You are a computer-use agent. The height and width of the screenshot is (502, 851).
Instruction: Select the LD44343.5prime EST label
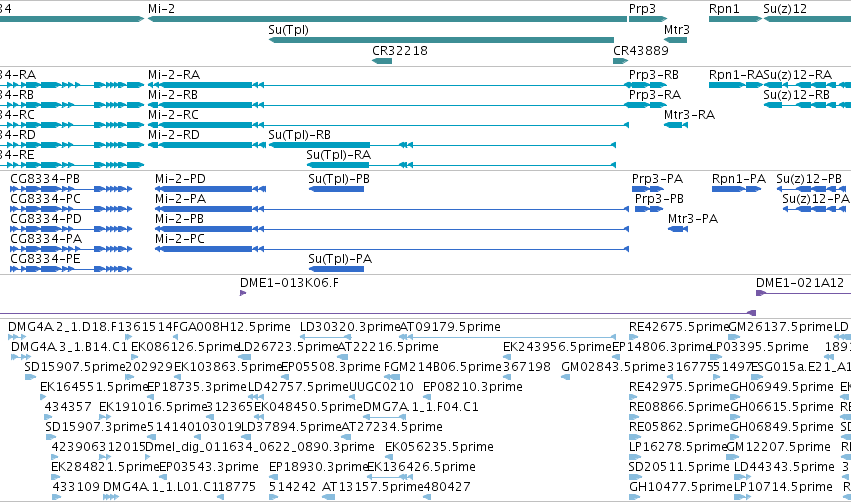click(x=784, y=467)
